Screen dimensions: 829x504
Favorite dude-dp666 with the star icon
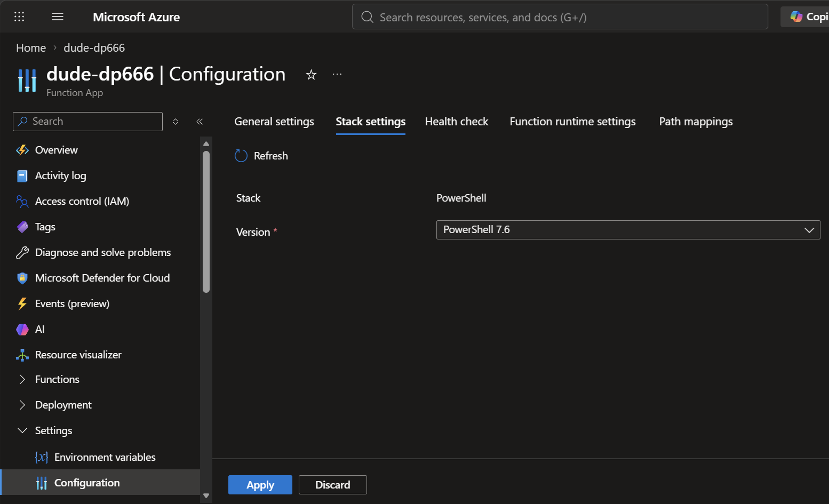click(x=311, y=75)
